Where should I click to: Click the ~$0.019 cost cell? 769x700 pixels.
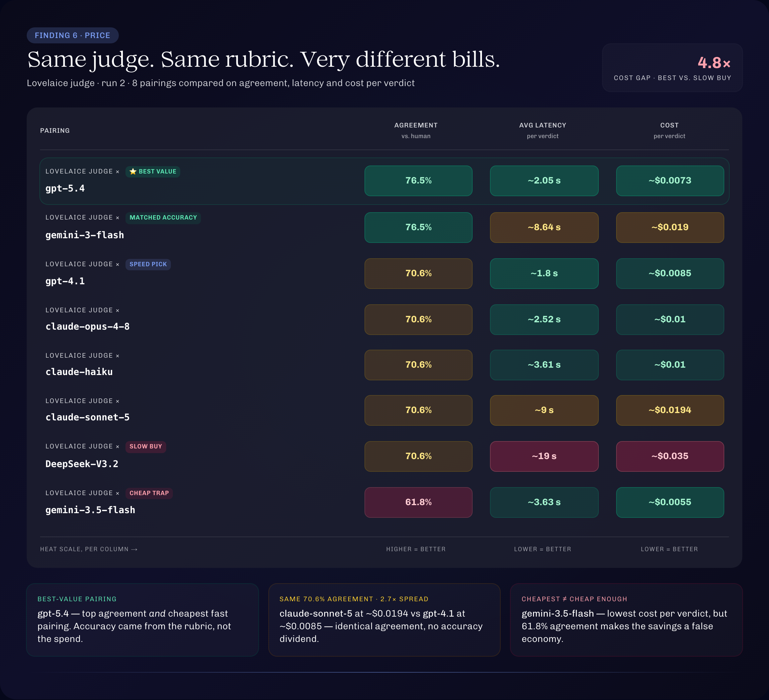coord(670,227)
